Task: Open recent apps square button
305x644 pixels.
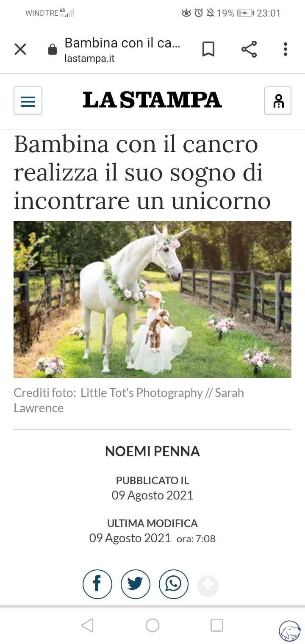Action: click(x=217, y=625)
